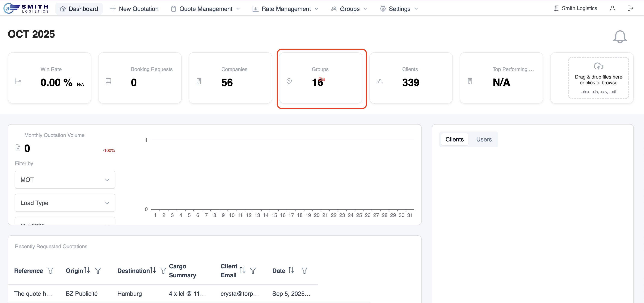This screenshot has width=644, height=303.
Task: Click the user profile icon
Action: tap(612, 9)
